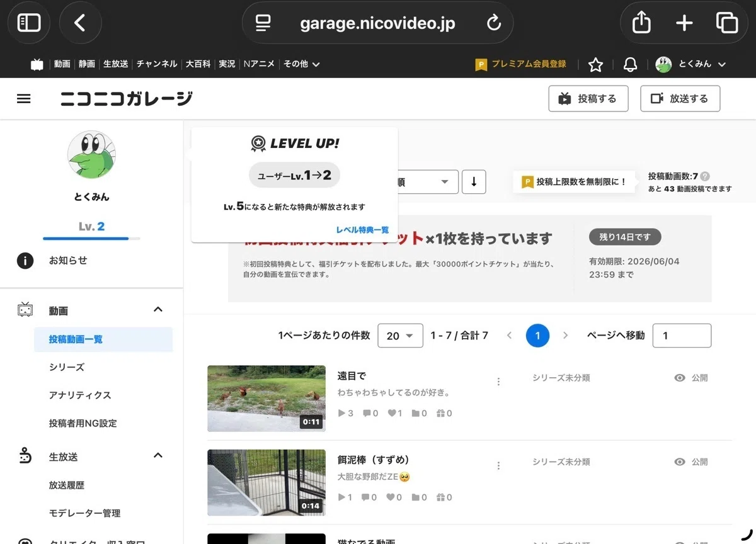756x544 pixels.
Task: Go to the previous results page
Action: [x=510, y=336]
